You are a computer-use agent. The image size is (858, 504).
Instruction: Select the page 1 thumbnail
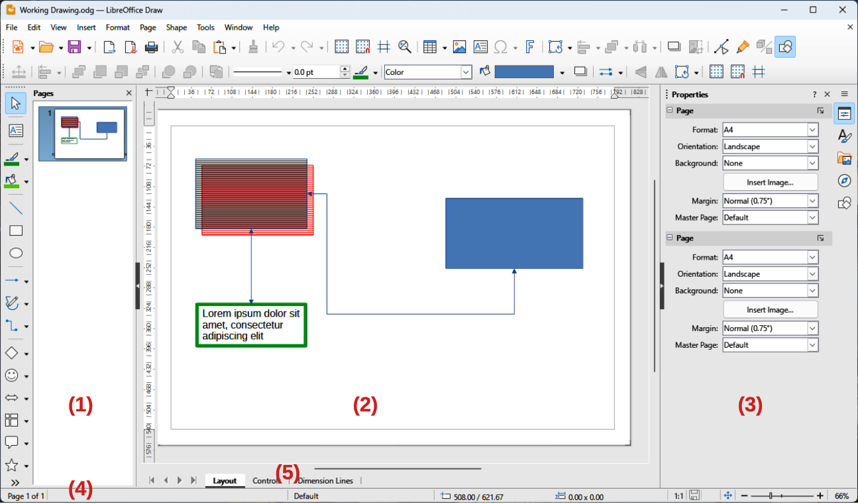(83, 134)
